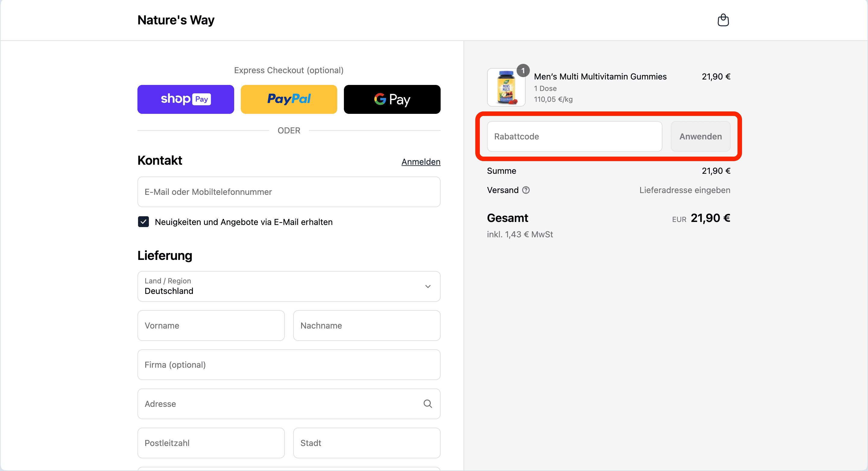This screenshot has height=471, width=868.
Task: Uncheck the newsletter offers checkbox
Action: (143, 222)
